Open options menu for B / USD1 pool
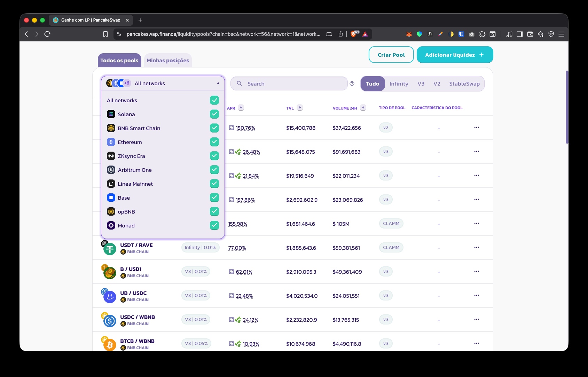 [477, 272]
